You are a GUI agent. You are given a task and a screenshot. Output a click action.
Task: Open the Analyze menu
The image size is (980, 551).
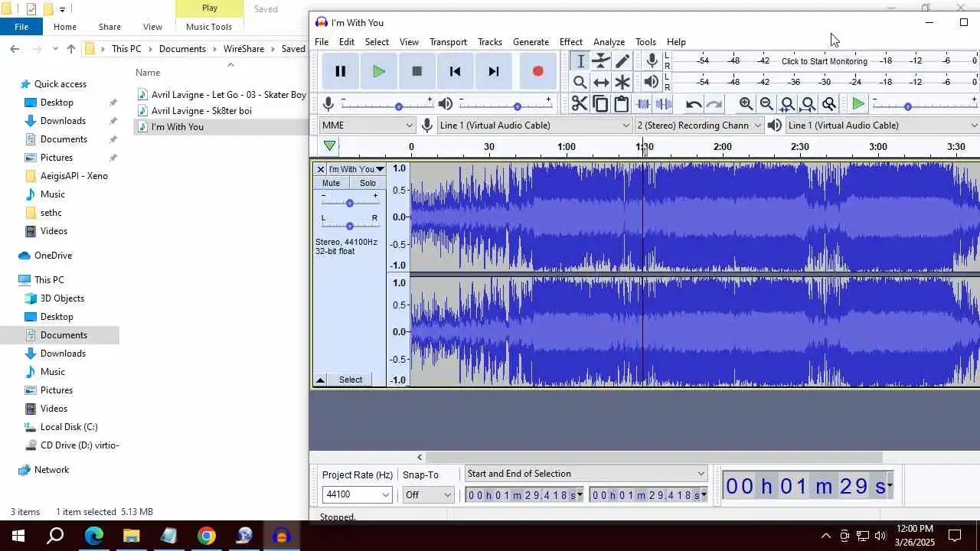pos(609,42)
